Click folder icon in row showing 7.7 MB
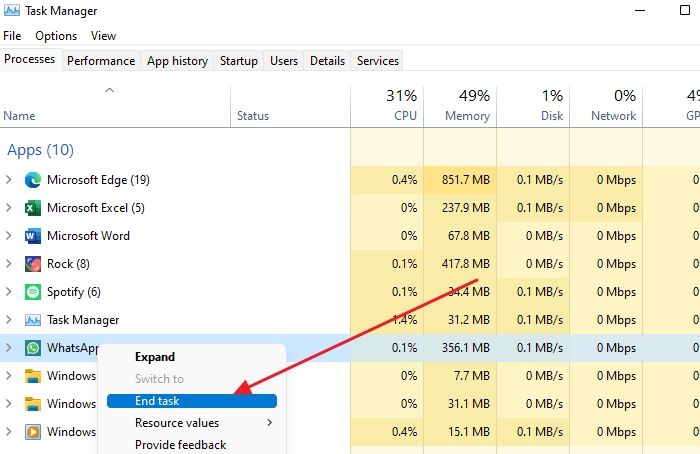Screen dimensions: 700x454 pos(33,376)
